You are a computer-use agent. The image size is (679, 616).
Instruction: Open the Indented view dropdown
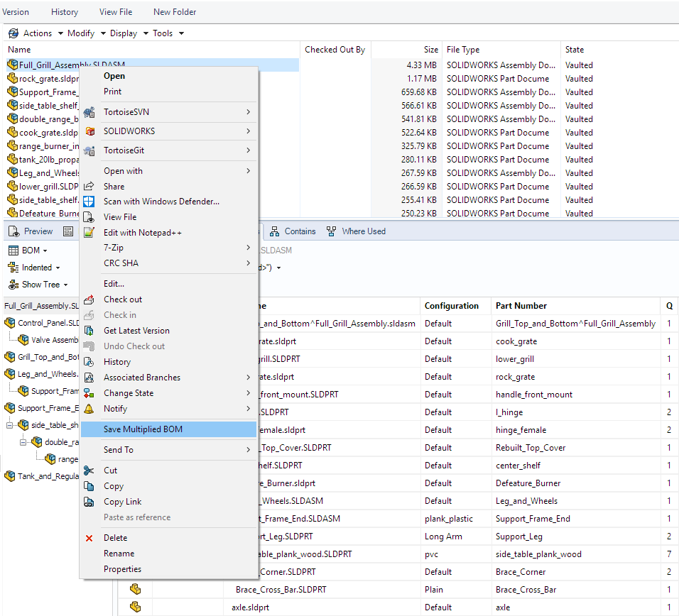[34, 268]
